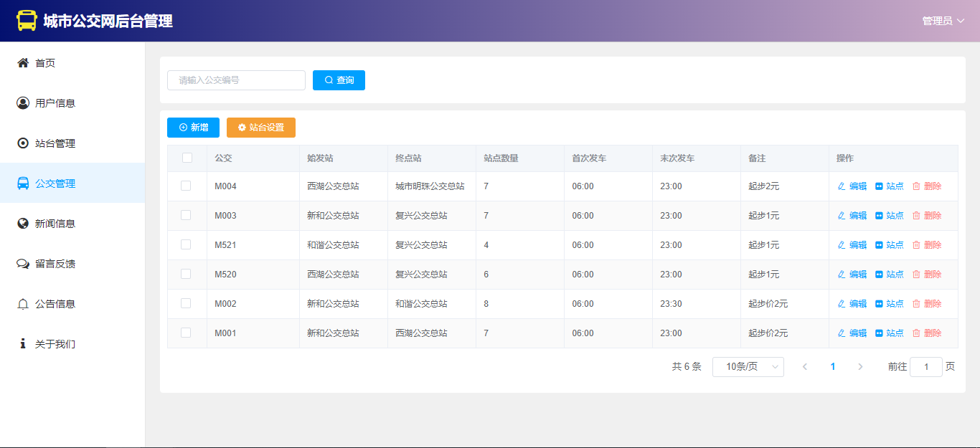This screenshot has height=448, width=980.
Task: Open 公交管理 in the sidebar menu
Action: pos(55,184)
